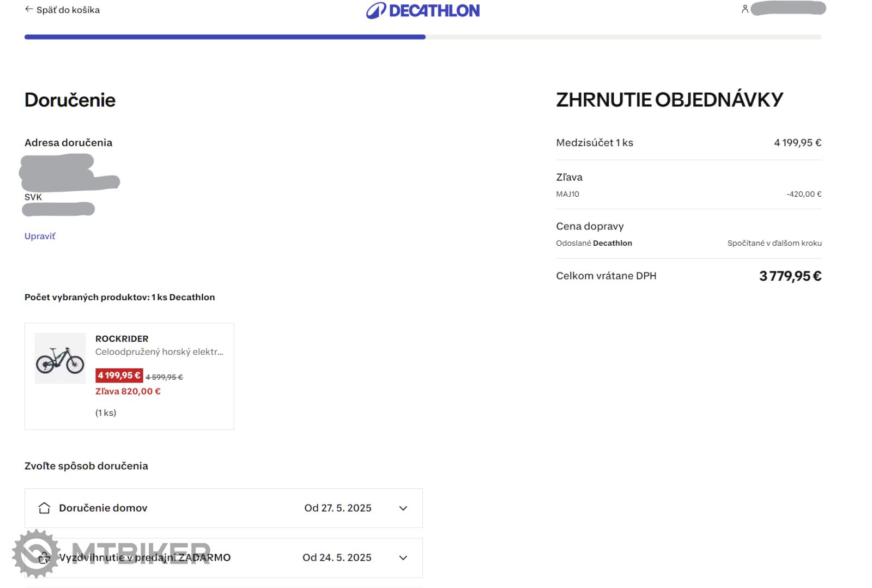Expand the 'Doručenie domov' chevron

tap(403, 508)
